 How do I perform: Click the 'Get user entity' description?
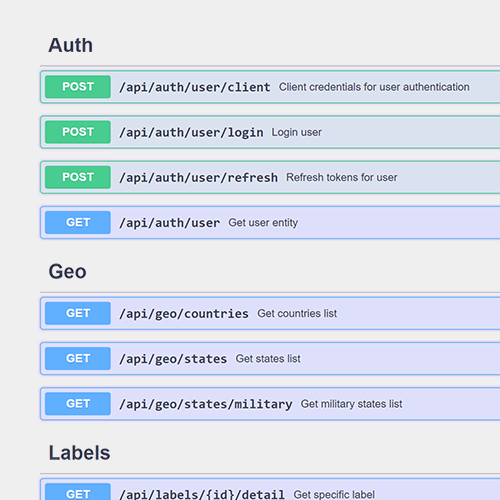coord(263,223)
